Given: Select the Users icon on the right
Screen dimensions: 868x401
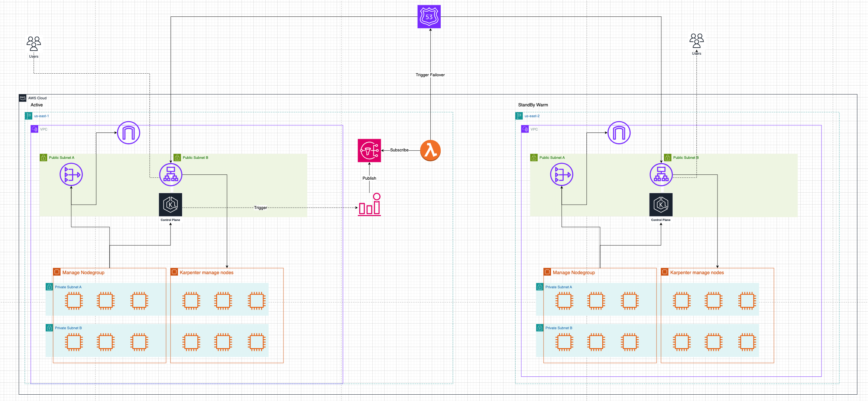Looking at the screenshot, I should click(696, 41).
